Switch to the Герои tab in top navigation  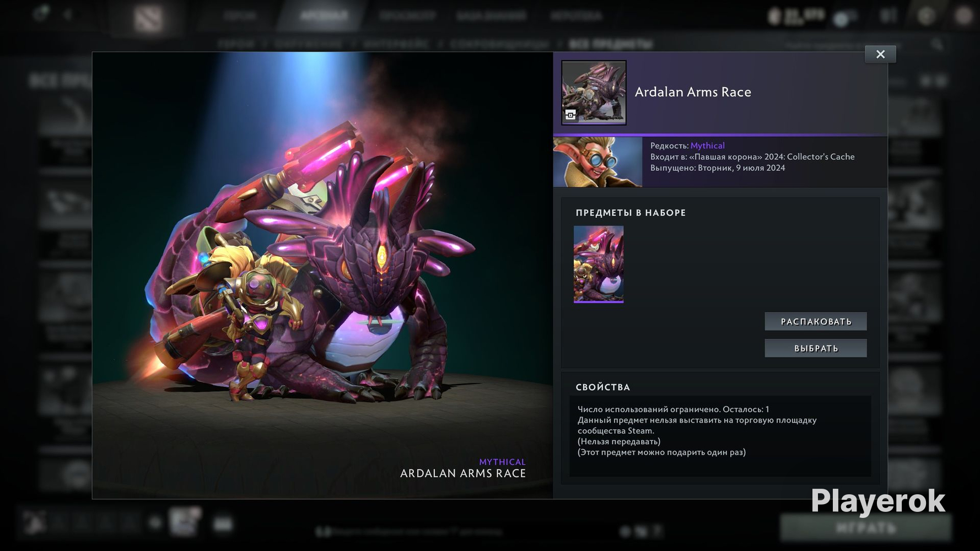coord(240,15)
